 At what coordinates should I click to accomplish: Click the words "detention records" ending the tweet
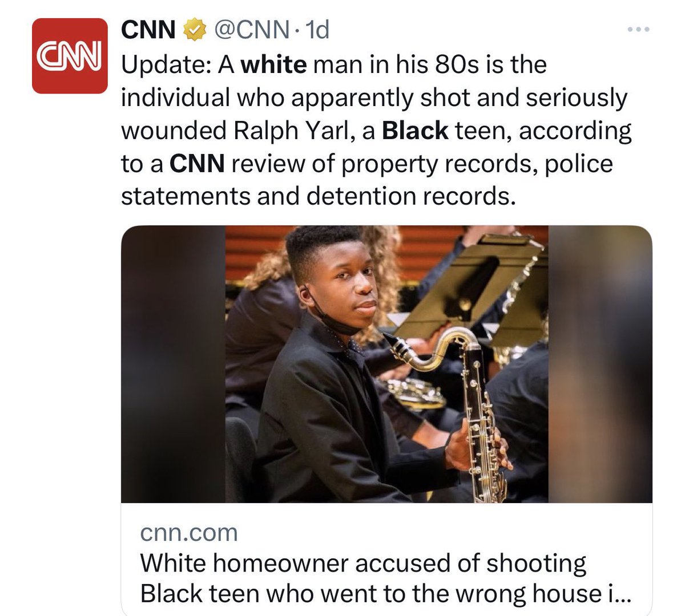click(x=411, y=197)
